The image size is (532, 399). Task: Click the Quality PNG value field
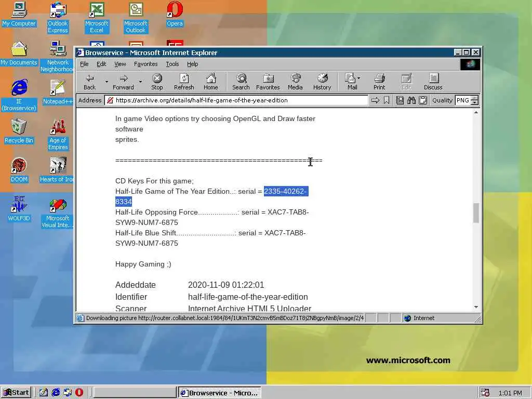point(463,100)
